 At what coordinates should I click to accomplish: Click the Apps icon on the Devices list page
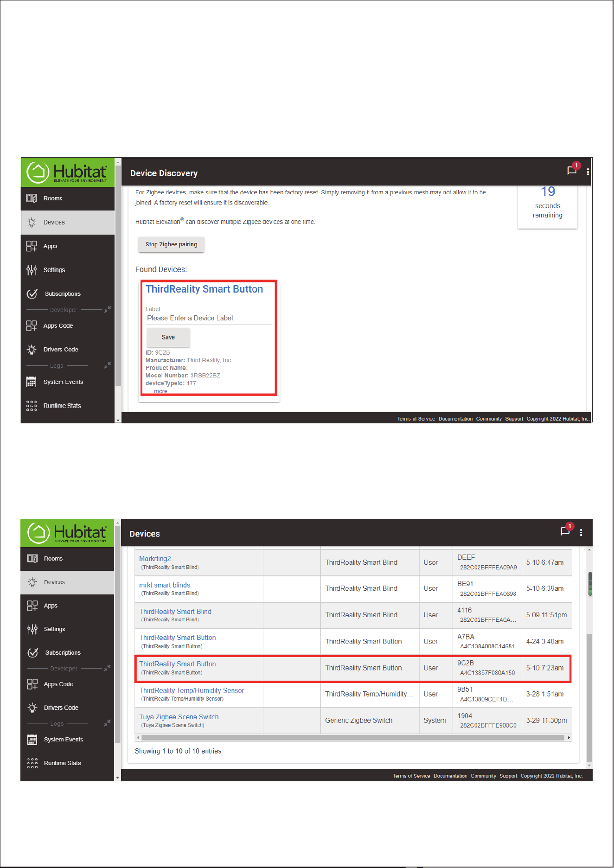[x=32, y=606]
